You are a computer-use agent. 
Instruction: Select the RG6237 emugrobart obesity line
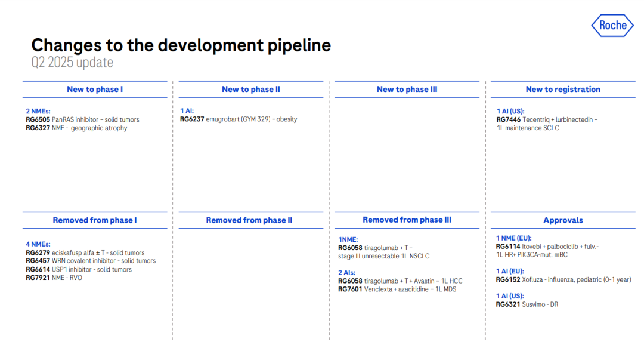click(x=239, y=119)
